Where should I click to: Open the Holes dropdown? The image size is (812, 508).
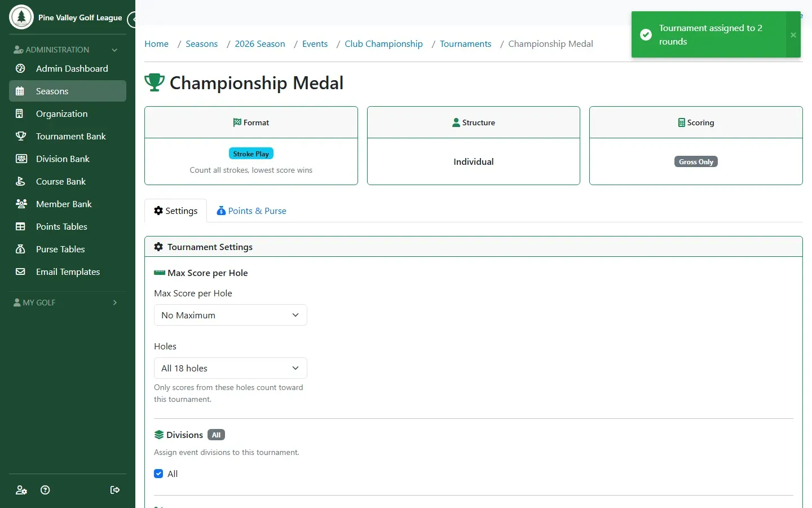click(x=231, y=368)
